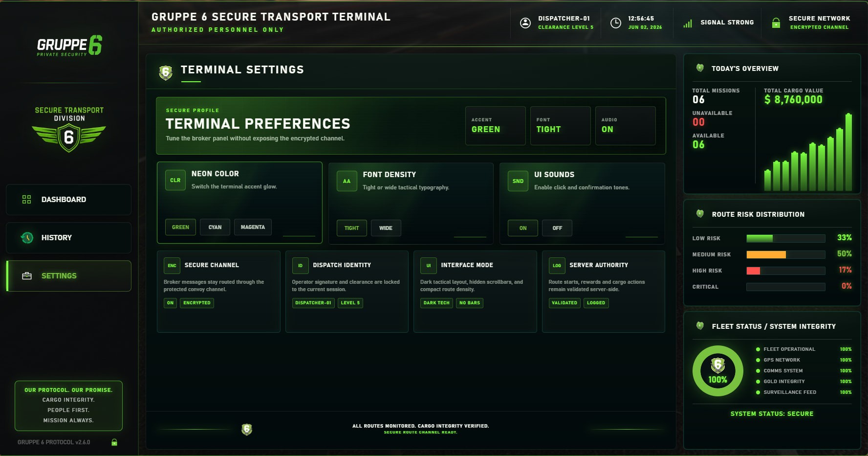
Task: Click the Secure Channel ON tag
Action: pyautogui.click(x=170, y=303)
